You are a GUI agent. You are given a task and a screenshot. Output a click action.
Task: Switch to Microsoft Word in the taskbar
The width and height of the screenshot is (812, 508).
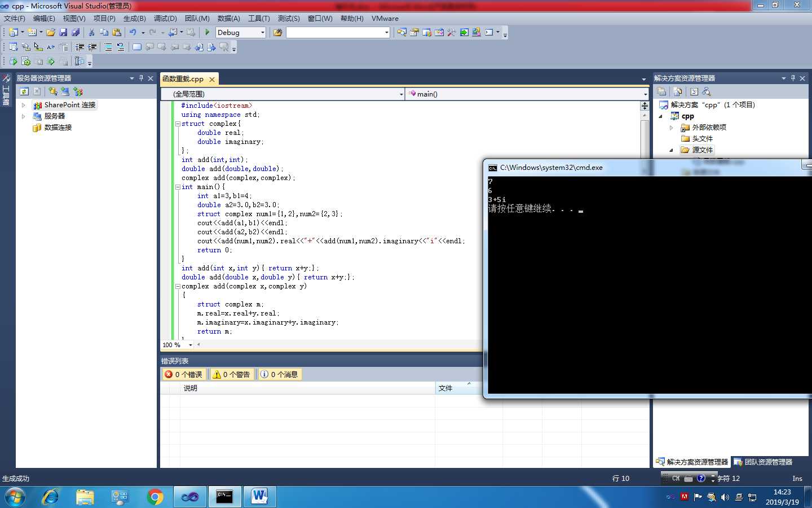tap(259, 497)
